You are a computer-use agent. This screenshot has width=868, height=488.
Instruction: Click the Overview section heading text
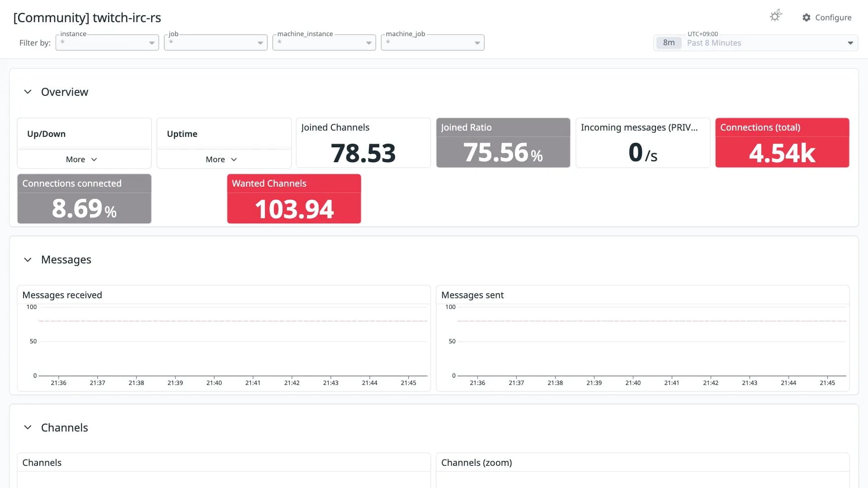(65, 92)
